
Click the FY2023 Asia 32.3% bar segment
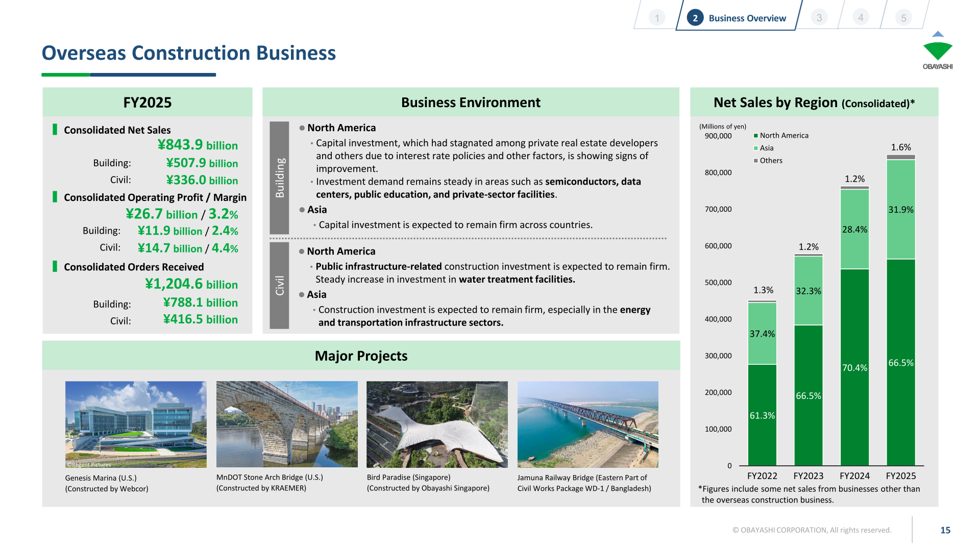[x=808, y=291]
